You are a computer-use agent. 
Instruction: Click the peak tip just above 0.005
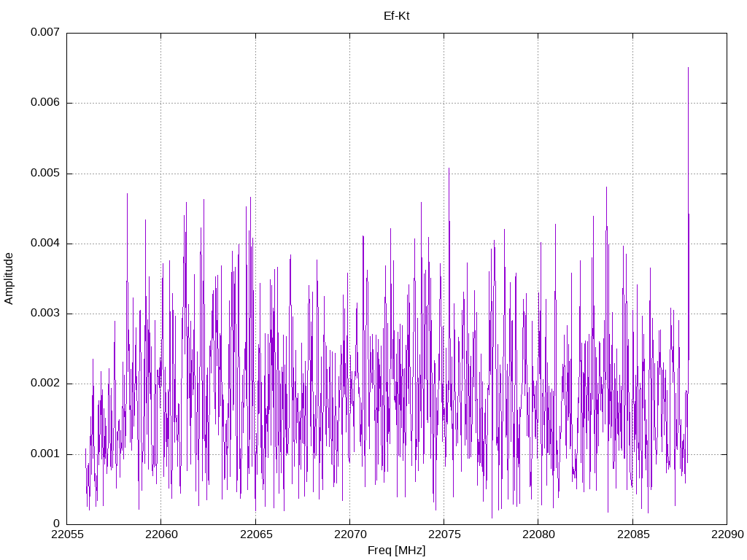point(449,168)
